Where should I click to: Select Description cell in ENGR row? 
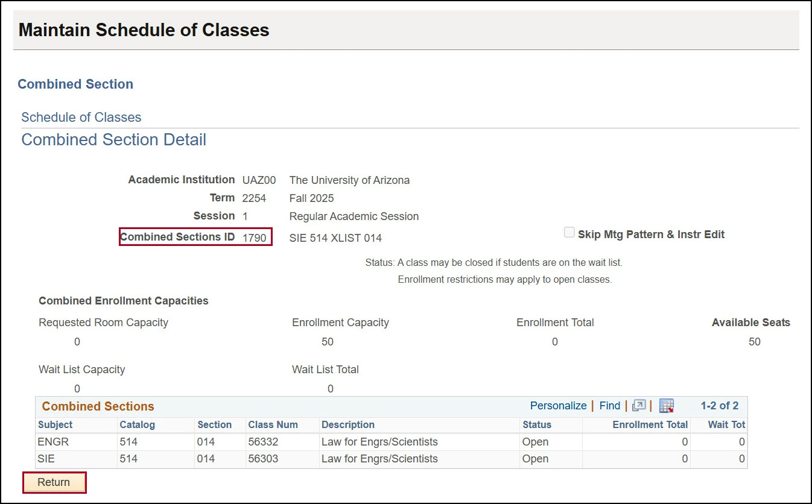click(x=379, y=442)
